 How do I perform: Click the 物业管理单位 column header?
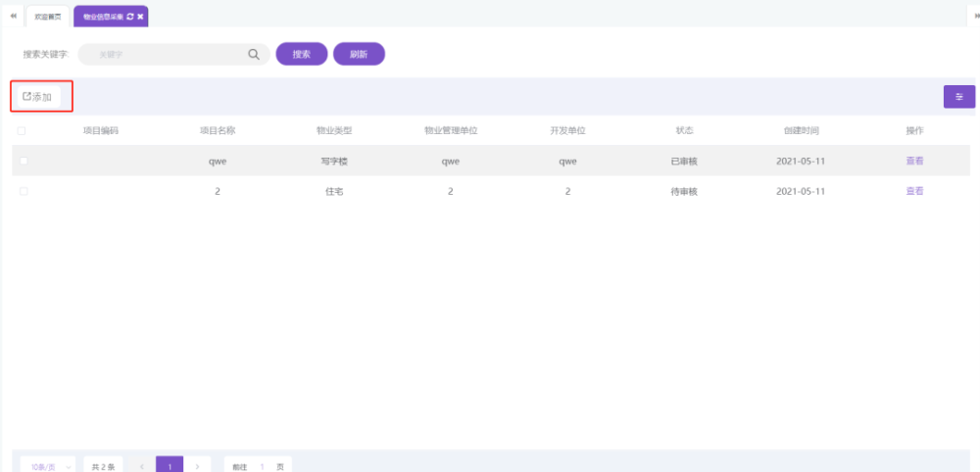coord(451,131)
